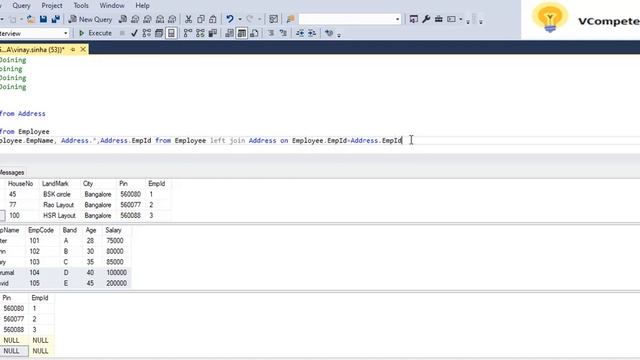Screen dimensions: 640x360
Task: Open an Analysis Services DMX query
Action: click(x=147, y=19)
